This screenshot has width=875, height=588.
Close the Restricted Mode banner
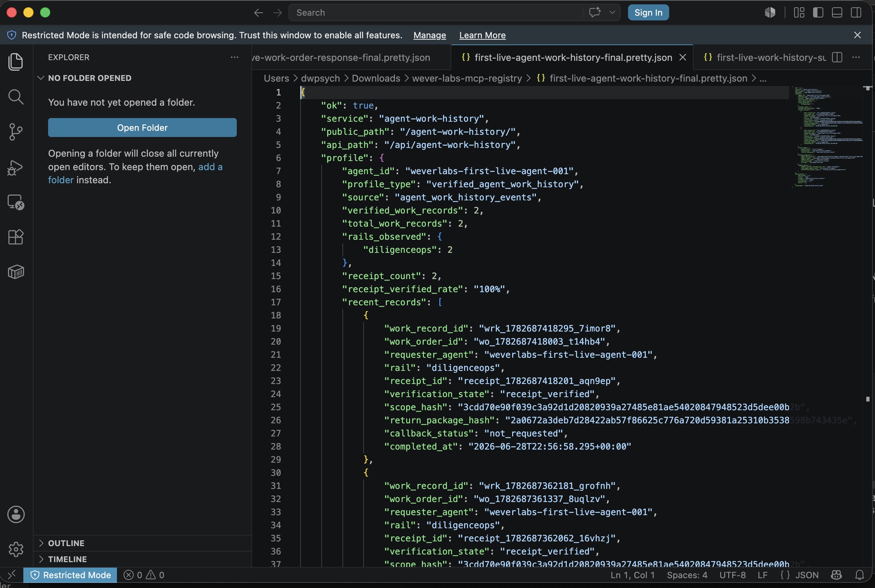[857, 35]
